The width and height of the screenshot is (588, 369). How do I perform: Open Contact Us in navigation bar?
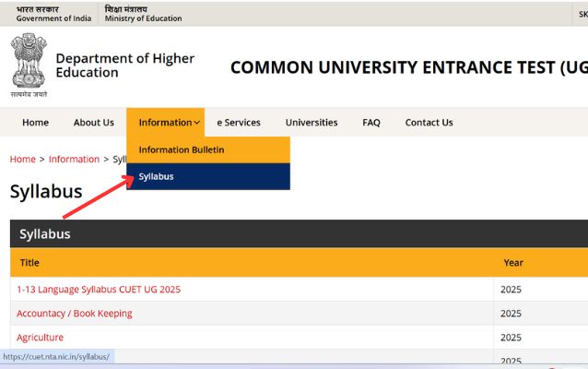click(429, 123)
